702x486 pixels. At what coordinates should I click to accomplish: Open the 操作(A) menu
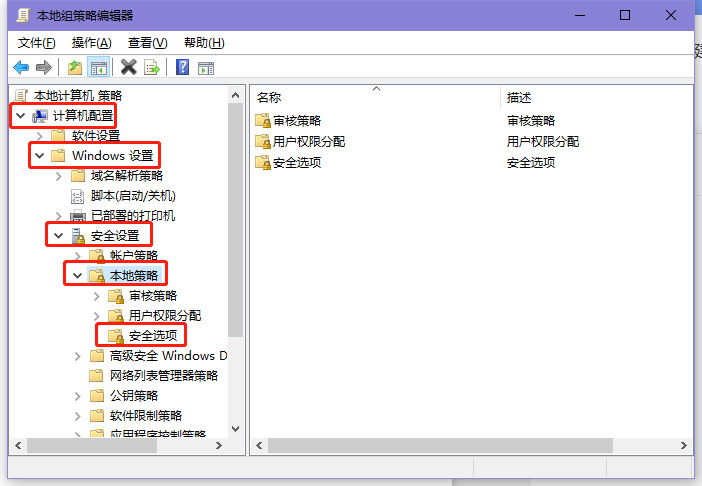point(91,43)
